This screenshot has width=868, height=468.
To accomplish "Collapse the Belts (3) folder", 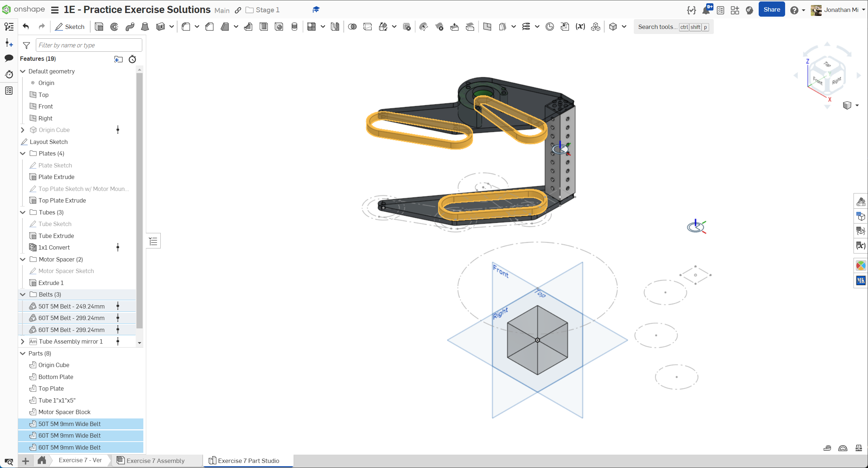I will pos(23,294).
